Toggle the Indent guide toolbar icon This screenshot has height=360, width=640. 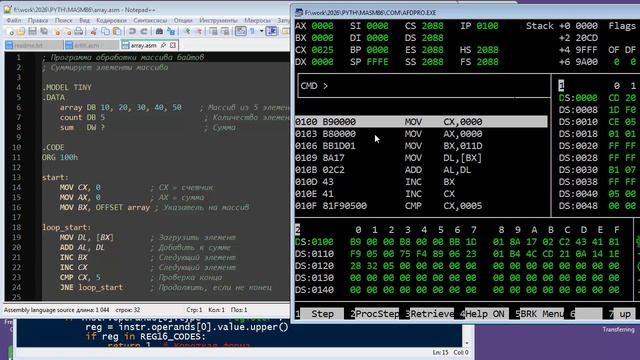[x=271, y=31]
